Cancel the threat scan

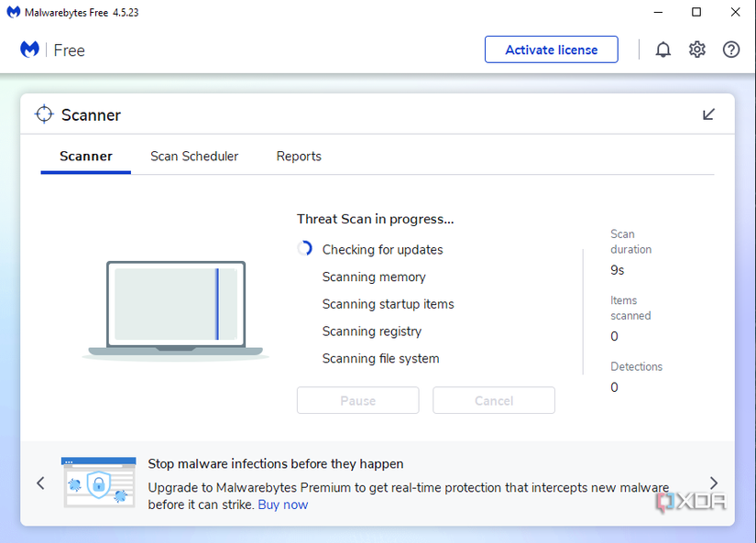point(494,400)
